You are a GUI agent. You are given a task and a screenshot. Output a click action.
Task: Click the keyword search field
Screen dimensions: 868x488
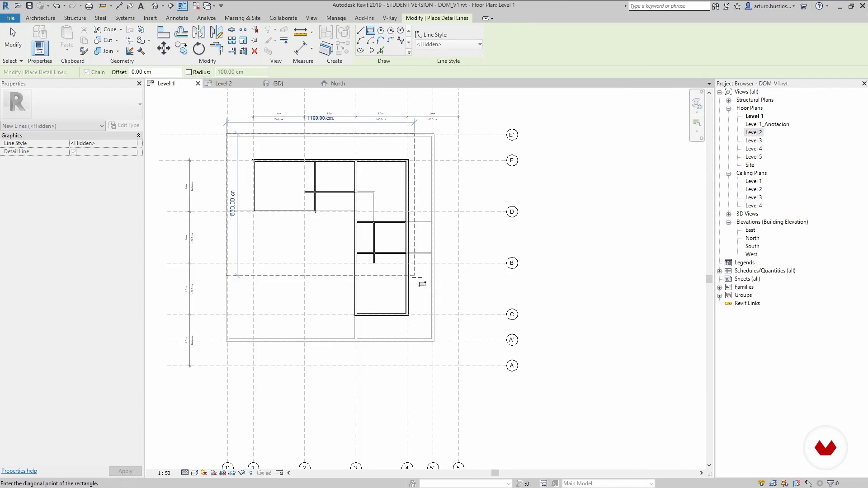point(669,6)
